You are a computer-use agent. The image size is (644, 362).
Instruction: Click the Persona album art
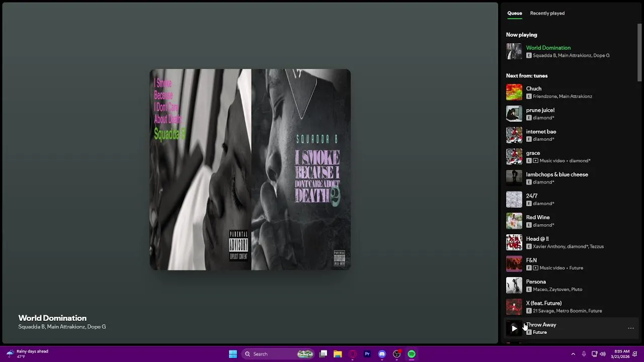514,286
